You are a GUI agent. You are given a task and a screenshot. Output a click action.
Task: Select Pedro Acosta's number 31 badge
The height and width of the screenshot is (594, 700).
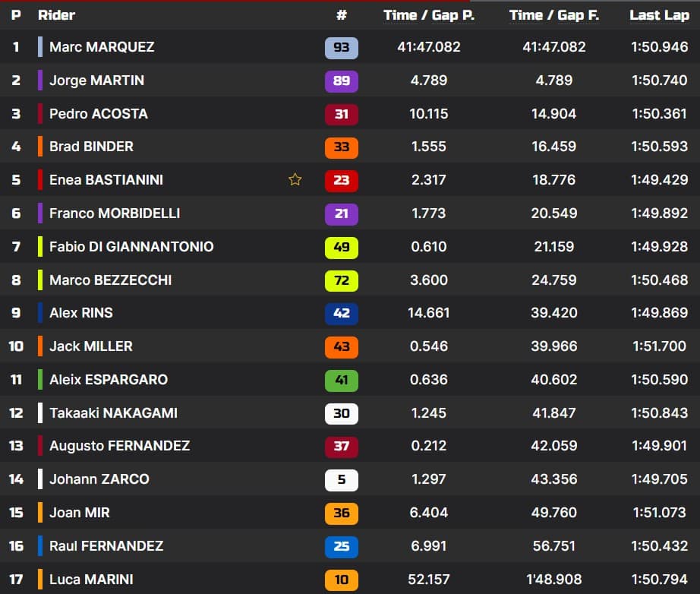341,114
